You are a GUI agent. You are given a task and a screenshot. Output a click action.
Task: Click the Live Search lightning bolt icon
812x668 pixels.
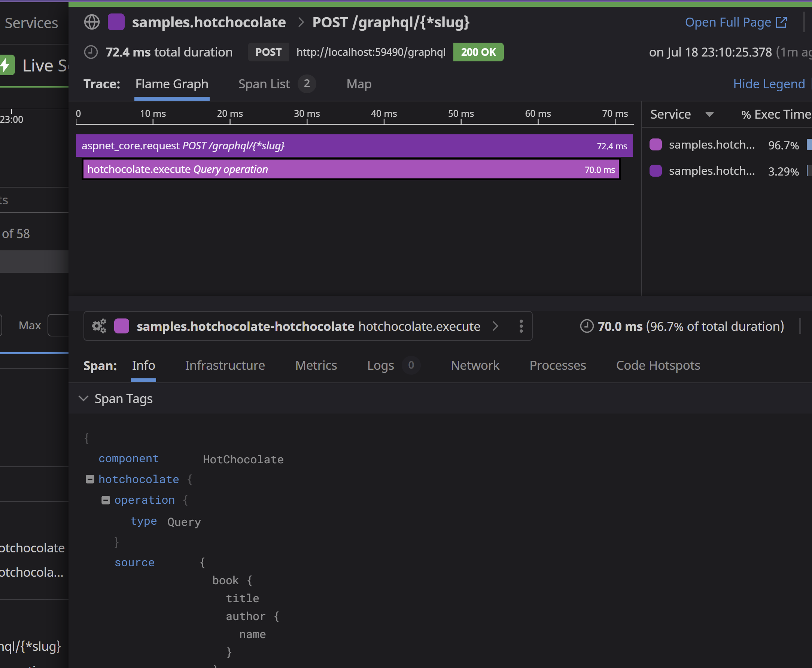(x=6, y=65)
